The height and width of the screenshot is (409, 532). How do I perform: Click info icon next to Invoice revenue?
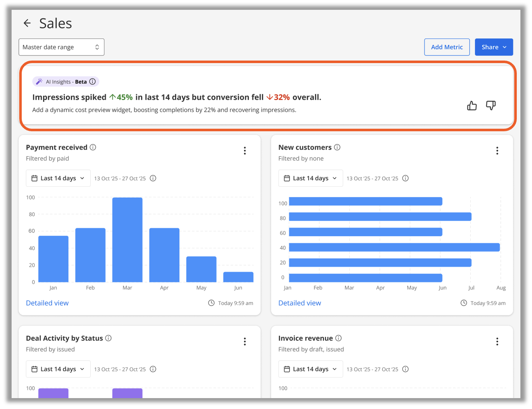[338, 338]
